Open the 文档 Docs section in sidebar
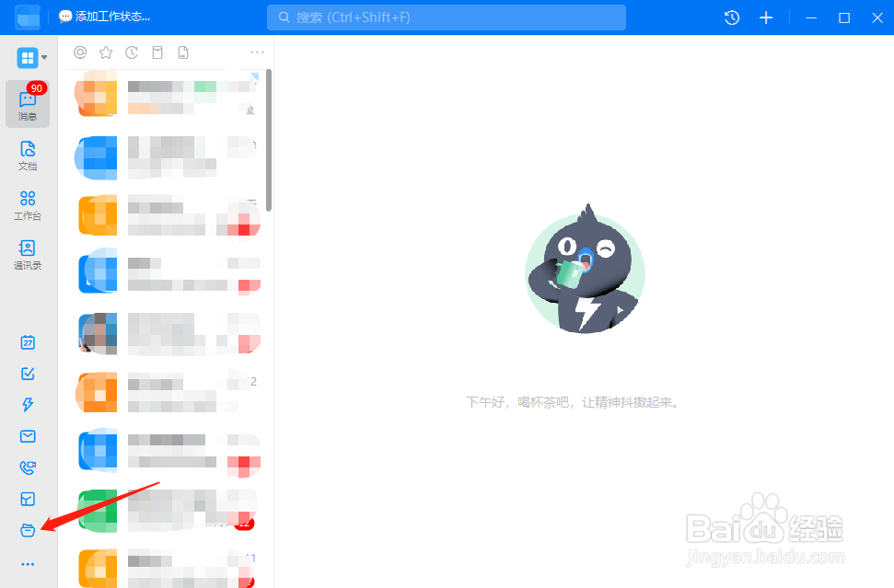Screen dimensions: 894x588 [x=27, y=155]
